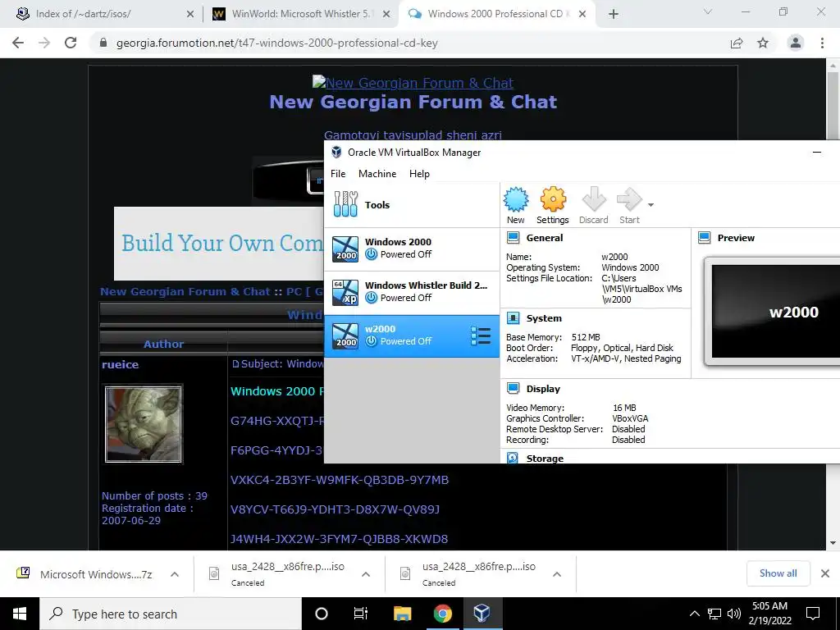Click the Storage section header

[x=545, y=459]
